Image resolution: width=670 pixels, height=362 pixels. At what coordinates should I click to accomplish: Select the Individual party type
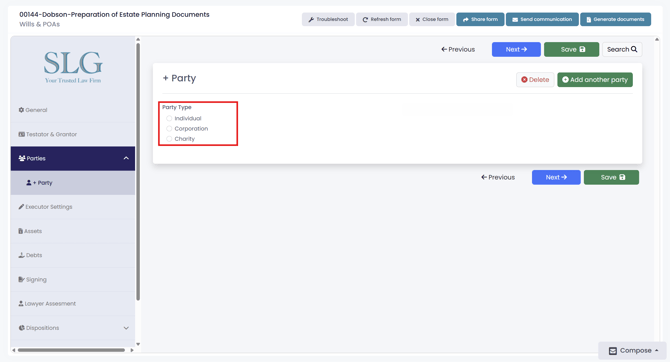[169, 118]
